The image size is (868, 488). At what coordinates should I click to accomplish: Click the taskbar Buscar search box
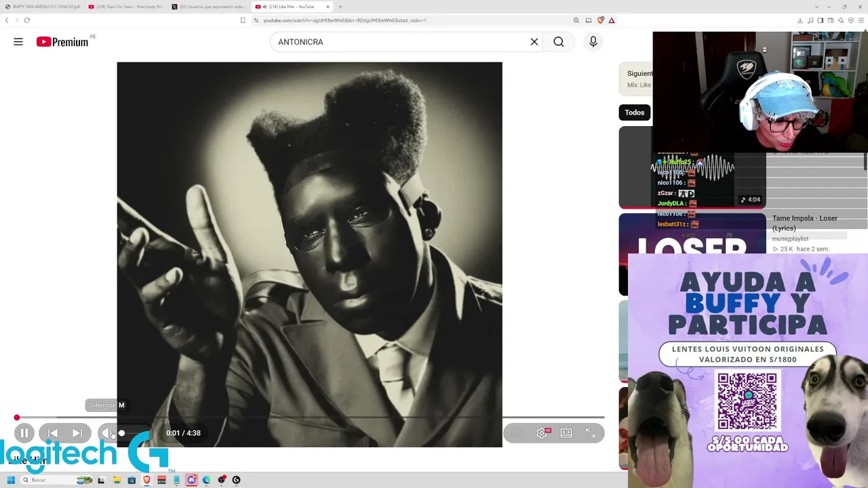(x=57, y=480)
